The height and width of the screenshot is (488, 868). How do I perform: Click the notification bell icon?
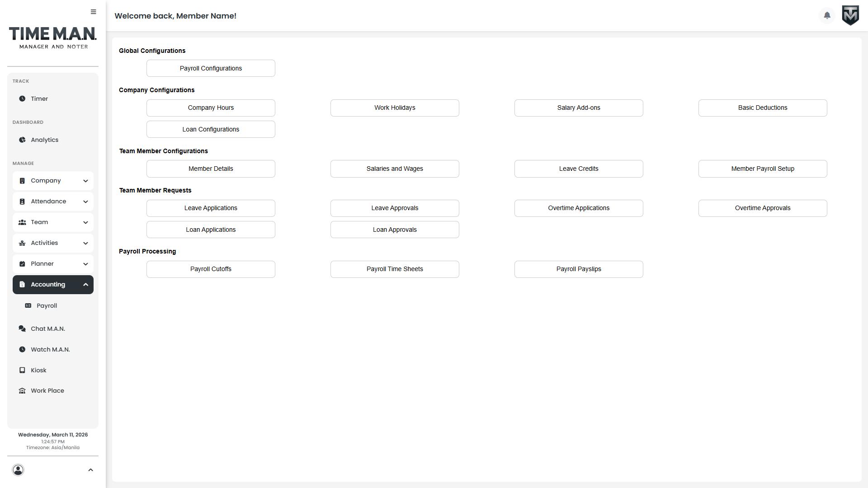coord(827,16)
